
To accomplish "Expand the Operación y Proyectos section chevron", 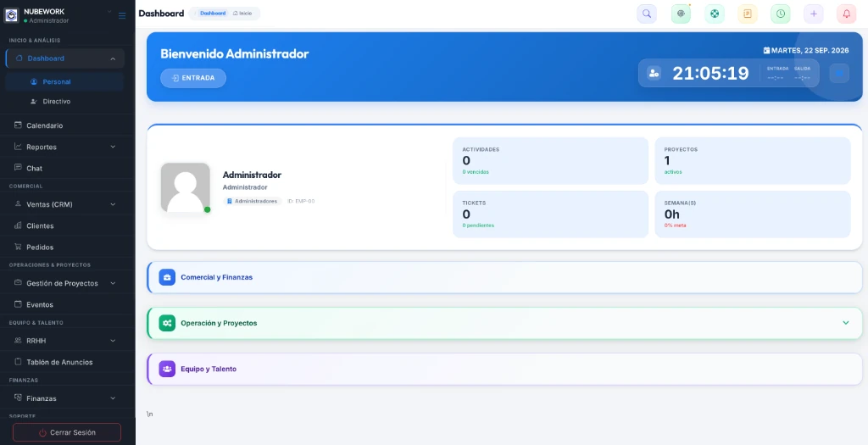I will [845, 323].
